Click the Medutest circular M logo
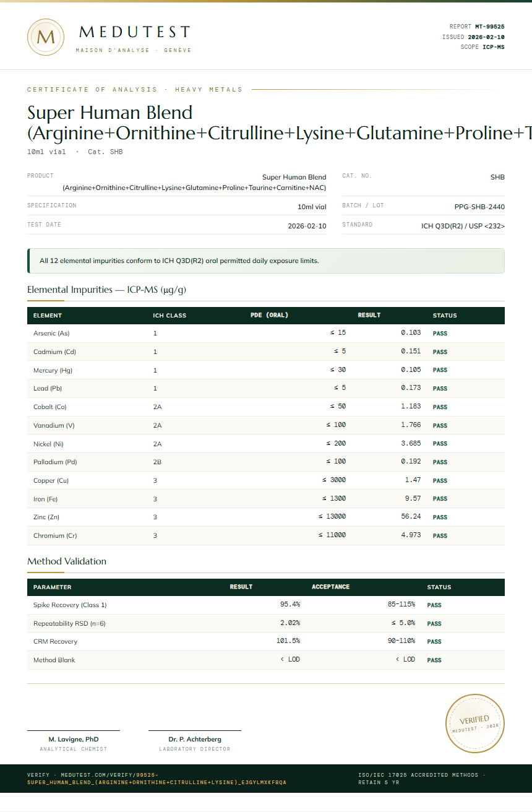 tap(46, 37)
